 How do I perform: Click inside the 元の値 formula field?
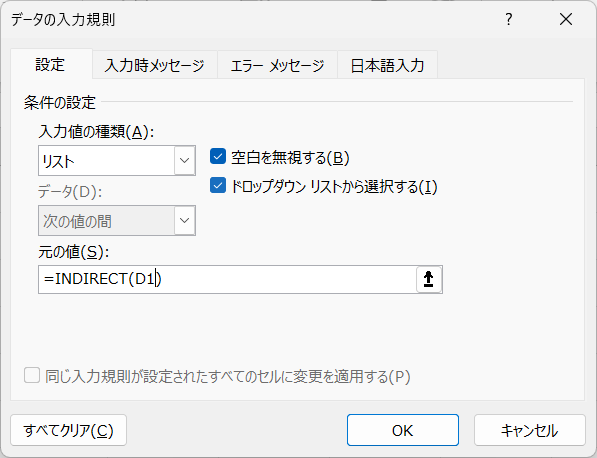pos(227,279)
